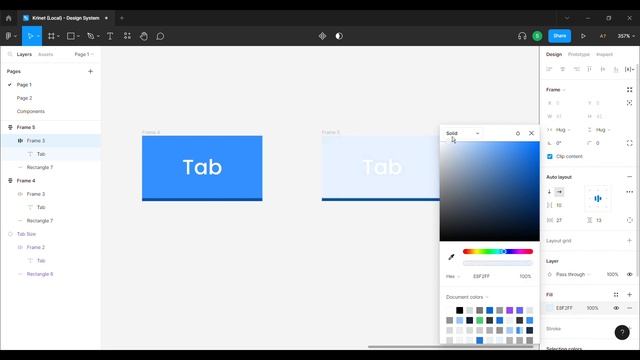Select the Design System file tab
This screenshot has width=640, height=360.
point(65,18)
